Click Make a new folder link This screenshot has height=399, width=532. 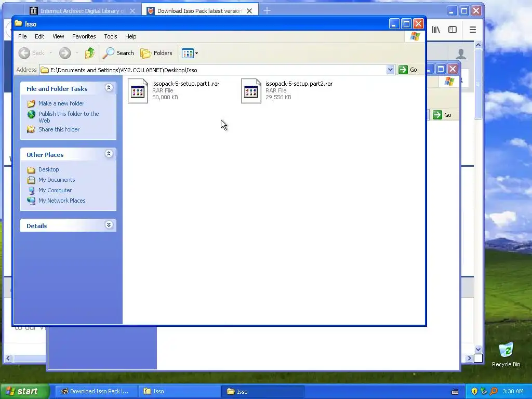[x=61, y=103]
